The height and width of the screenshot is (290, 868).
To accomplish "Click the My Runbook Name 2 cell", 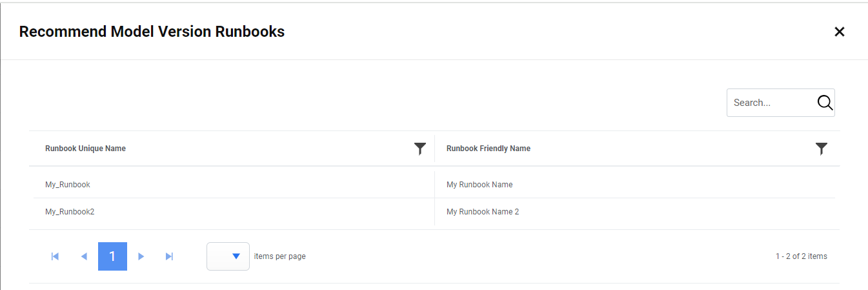I will coord(483,212).
